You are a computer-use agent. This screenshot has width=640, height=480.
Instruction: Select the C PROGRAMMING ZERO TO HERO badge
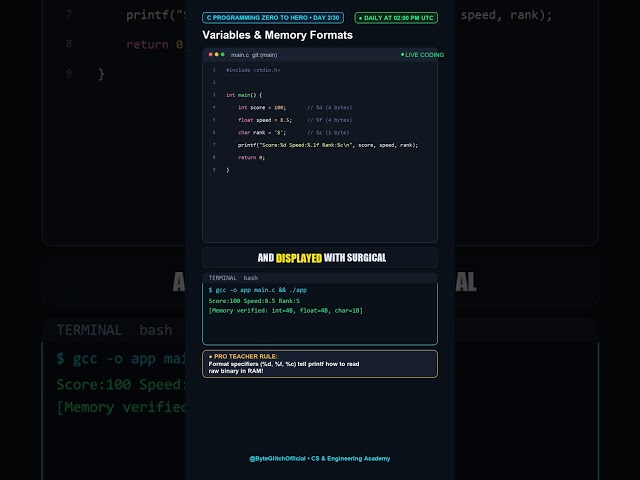click(x=273, y=18)
